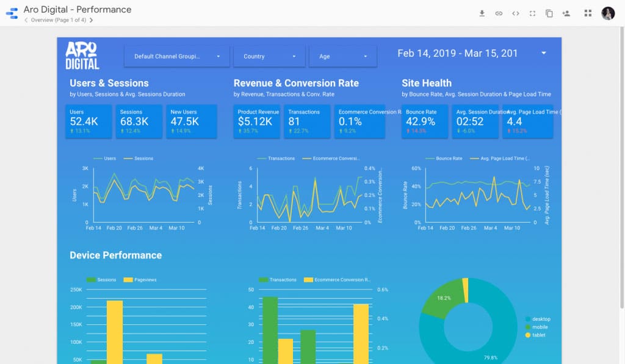Go to next page chevron
The width and height of the screenshot is (625, 364).
[92, 20]
